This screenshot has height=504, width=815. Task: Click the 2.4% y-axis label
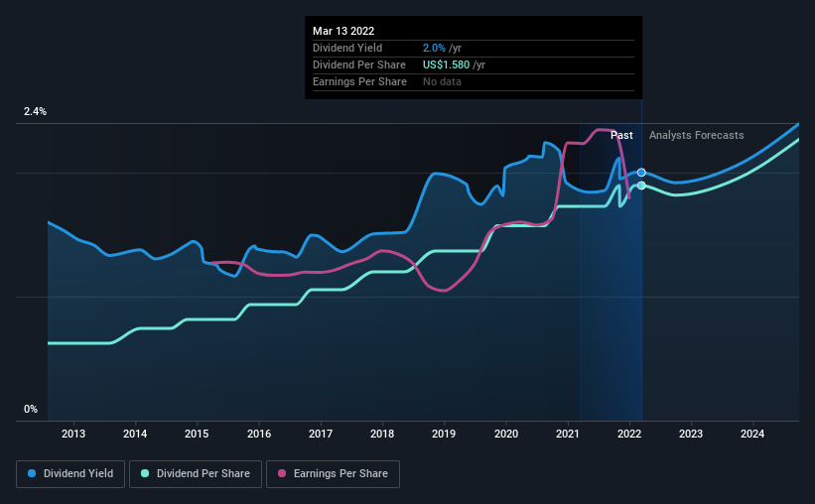click(35, 112)
